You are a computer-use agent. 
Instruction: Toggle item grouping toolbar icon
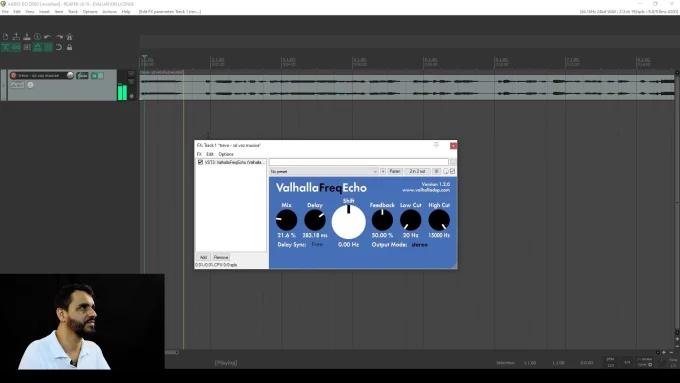point(16,47)
